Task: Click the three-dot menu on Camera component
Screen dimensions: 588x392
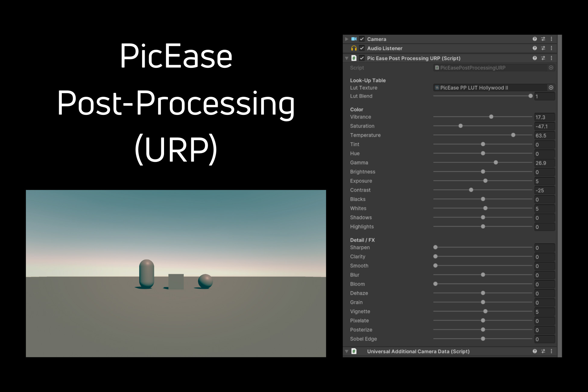Action: click(x=552, y=39)
